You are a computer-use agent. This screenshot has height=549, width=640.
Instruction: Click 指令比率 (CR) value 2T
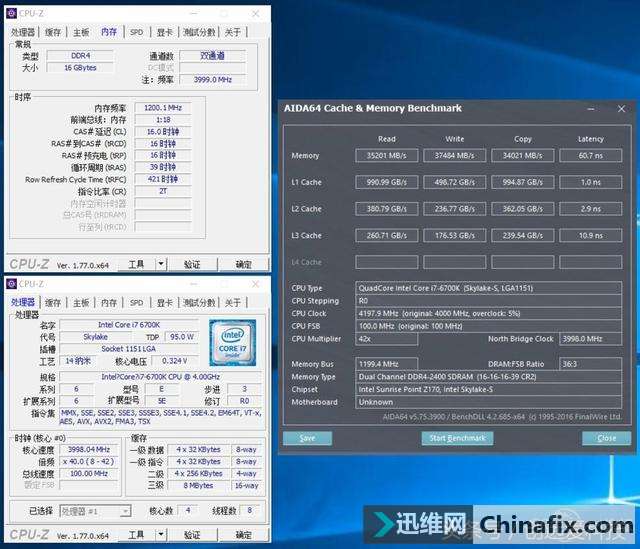pos(163,191)
